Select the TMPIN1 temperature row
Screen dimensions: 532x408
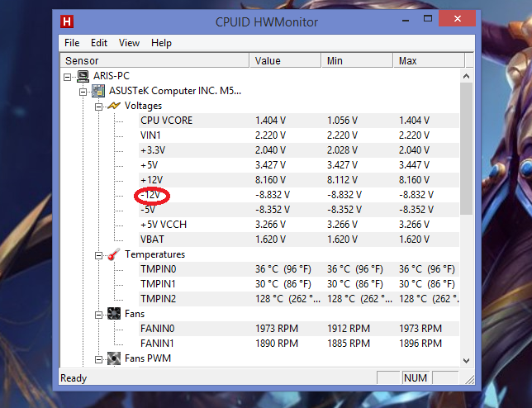[x=298, y=284]
